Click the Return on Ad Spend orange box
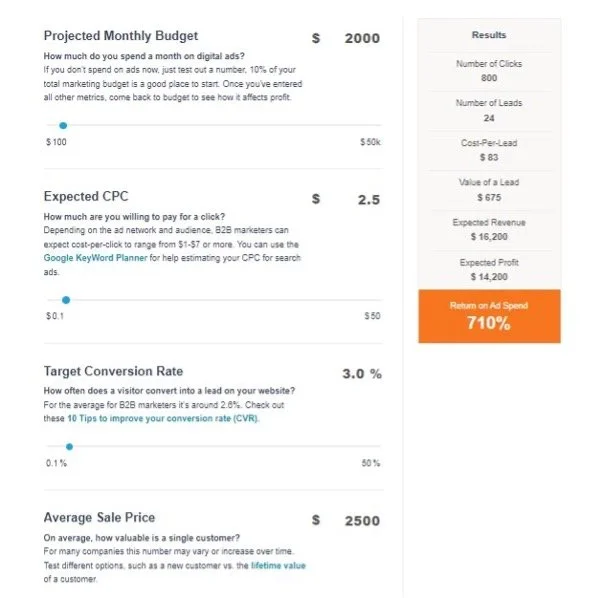Screen dimensions: 604x598 coord(489,316)
